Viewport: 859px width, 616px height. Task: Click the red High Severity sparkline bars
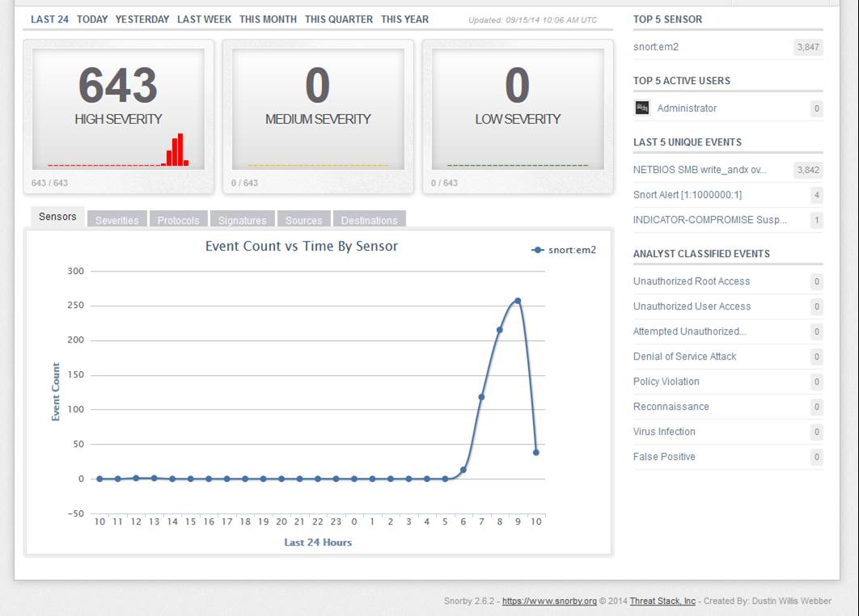[176, 150]
